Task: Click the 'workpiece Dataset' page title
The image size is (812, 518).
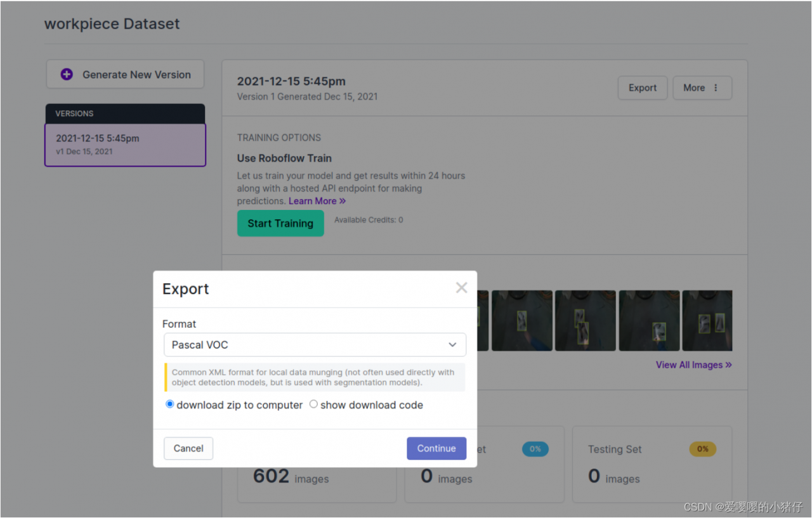Action: (x=112, y=24)
